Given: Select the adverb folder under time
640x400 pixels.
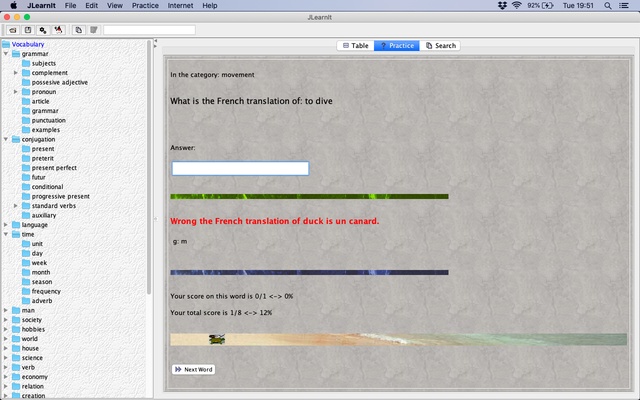Looking at the screenshot, I should coord(37,301).
